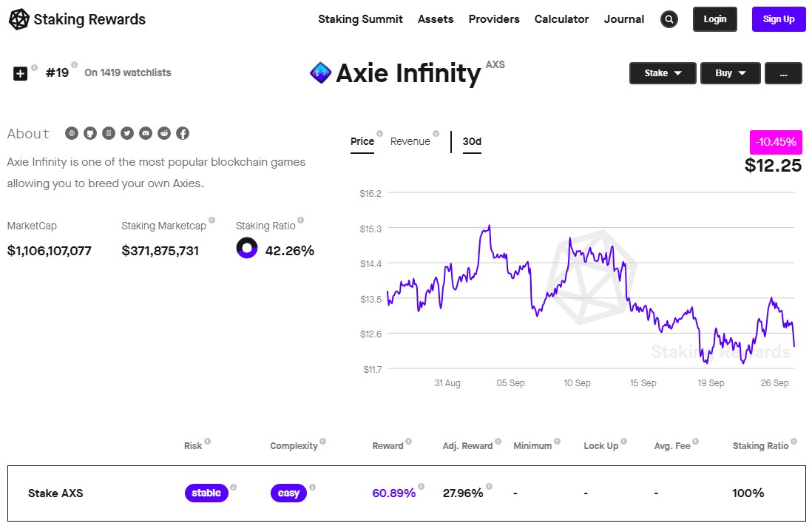
Task: Click the On 1419 watchlists text
Action: (x=128, y=73)
